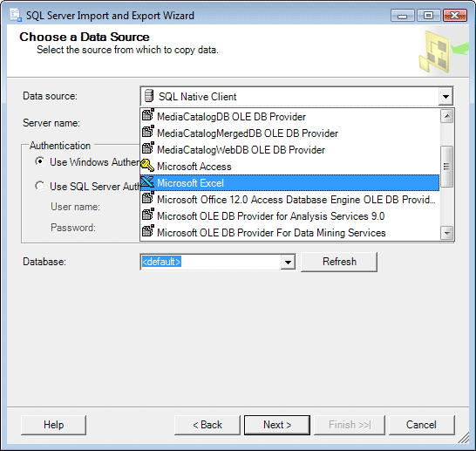Click the Analysis Services 9.0 provider icon
This screenshot has width=476, height=451.
tap(148, 215)
